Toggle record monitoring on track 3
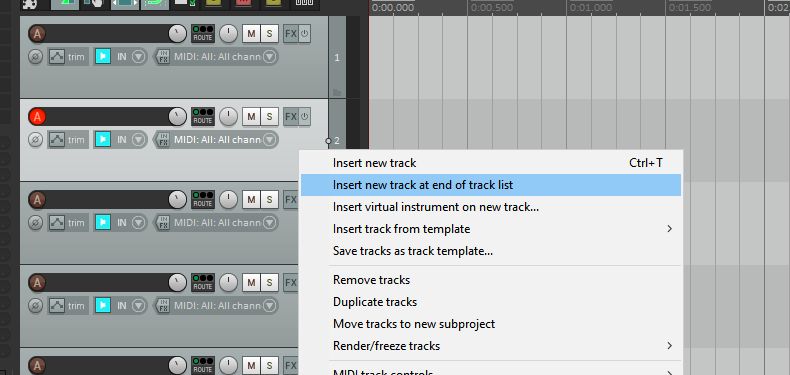This screenshot has width=790, height=375. pyautogui.click(x=103, y=222)
